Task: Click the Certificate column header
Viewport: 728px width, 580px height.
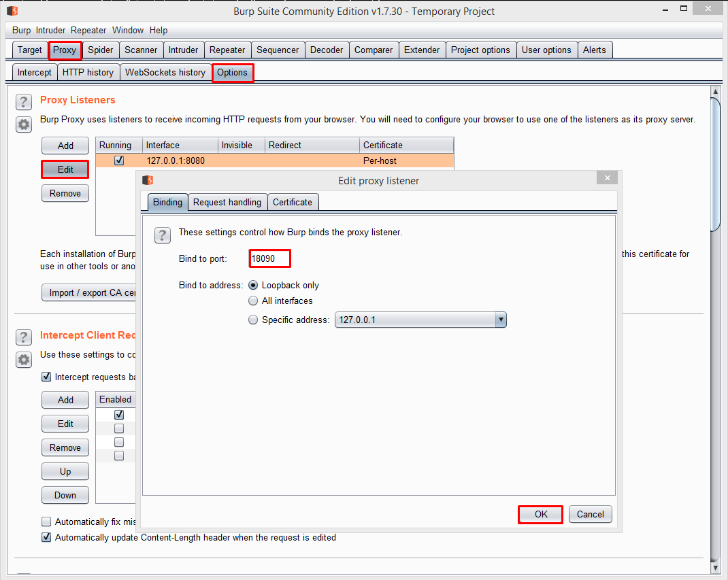Action: point(406,146)
